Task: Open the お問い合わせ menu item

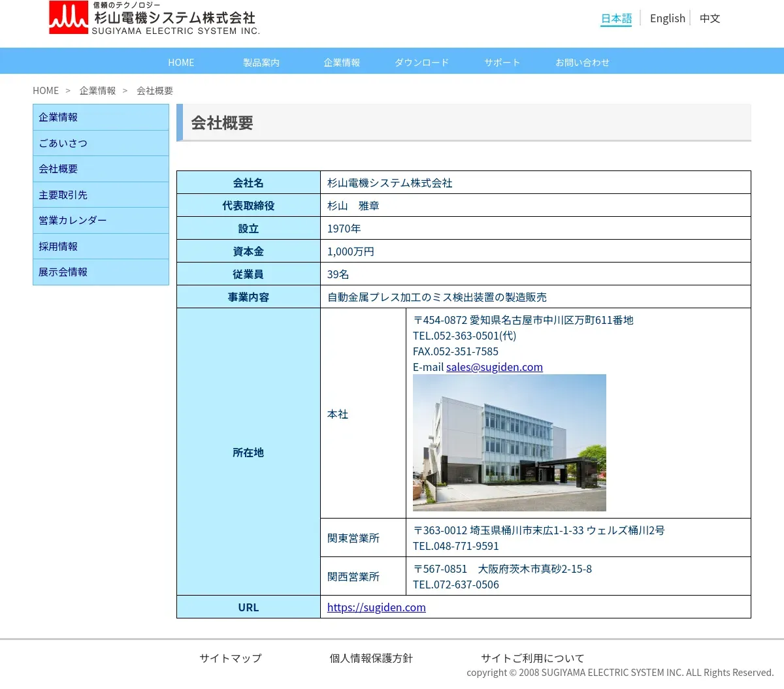Action: click(x=583, y=62)
